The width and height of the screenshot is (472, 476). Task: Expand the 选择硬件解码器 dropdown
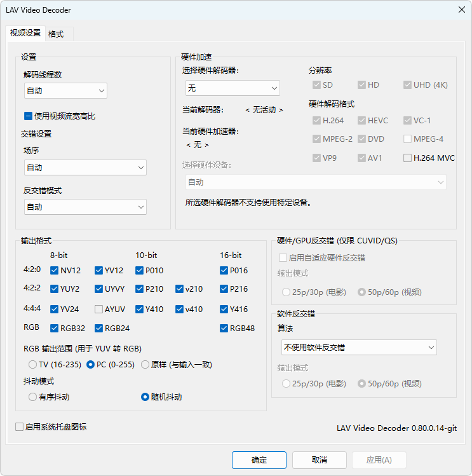pos(233,88)
